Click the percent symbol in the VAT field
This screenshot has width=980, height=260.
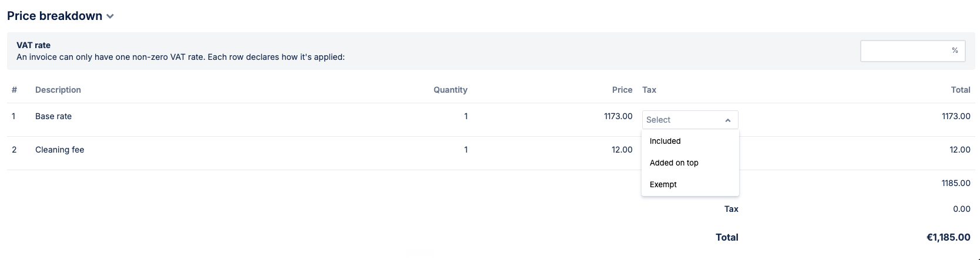click(x=955, y=50)
